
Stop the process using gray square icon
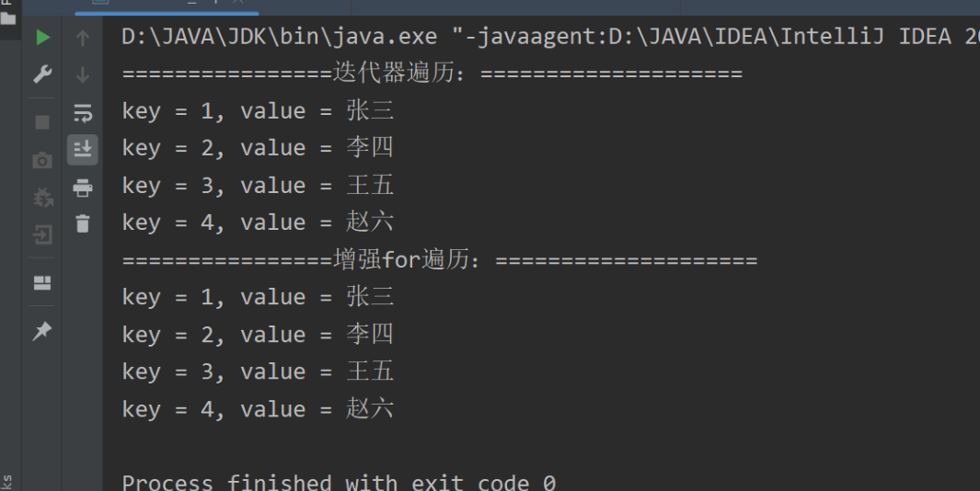(x=42, y=122)
